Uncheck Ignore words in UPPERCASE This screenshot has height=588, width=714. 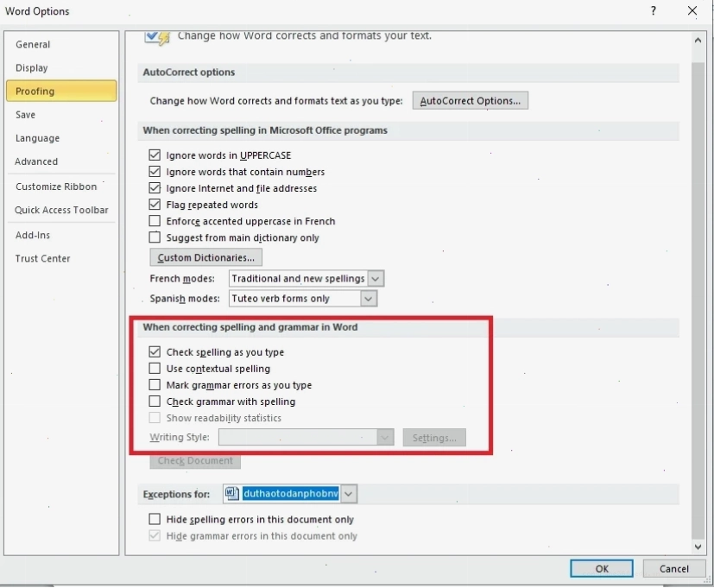[x=155, y=155]
